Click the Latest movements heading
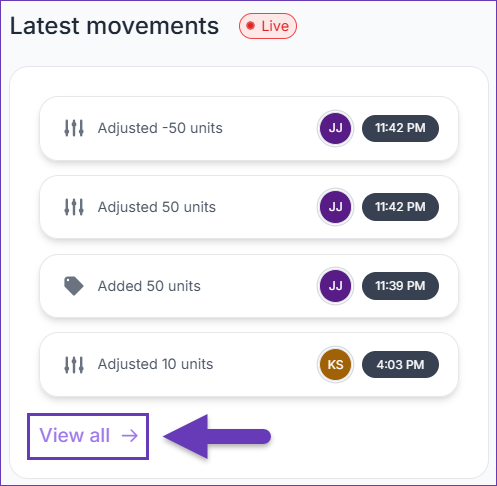The image size is (497, 486). click(114, 26)
